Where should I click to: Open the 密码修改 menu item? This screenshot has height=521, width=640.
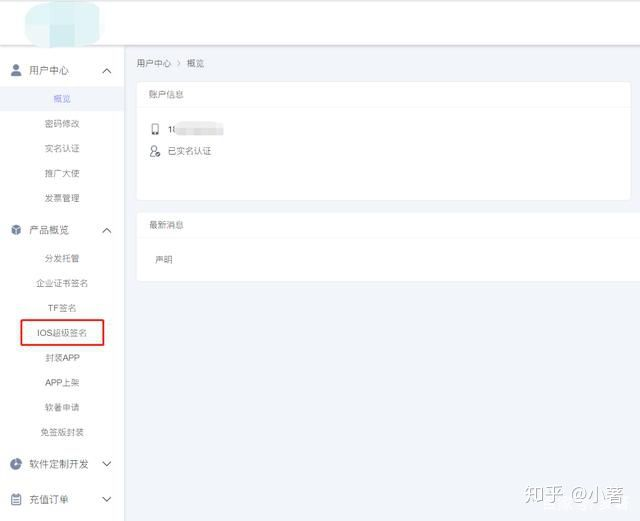point(62,124)
